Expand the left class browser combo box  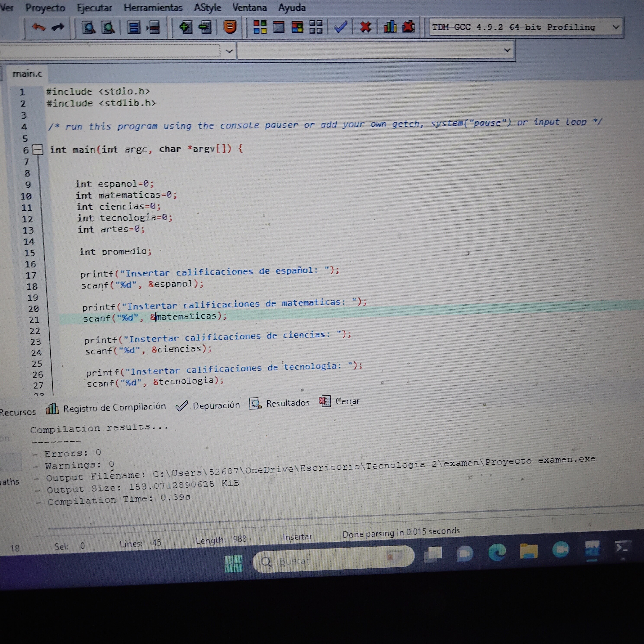(x=229, y=51)
